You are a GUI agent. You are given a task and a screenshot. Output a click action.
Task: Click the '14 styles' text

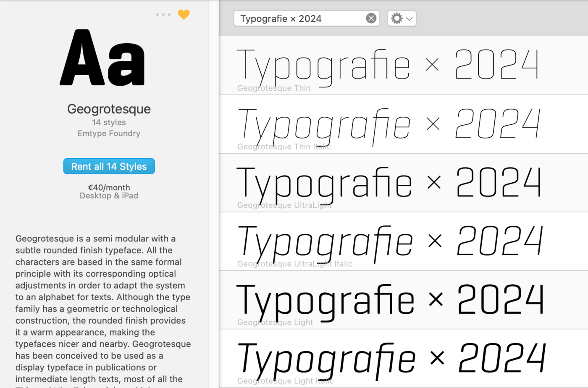coord(109,123)
